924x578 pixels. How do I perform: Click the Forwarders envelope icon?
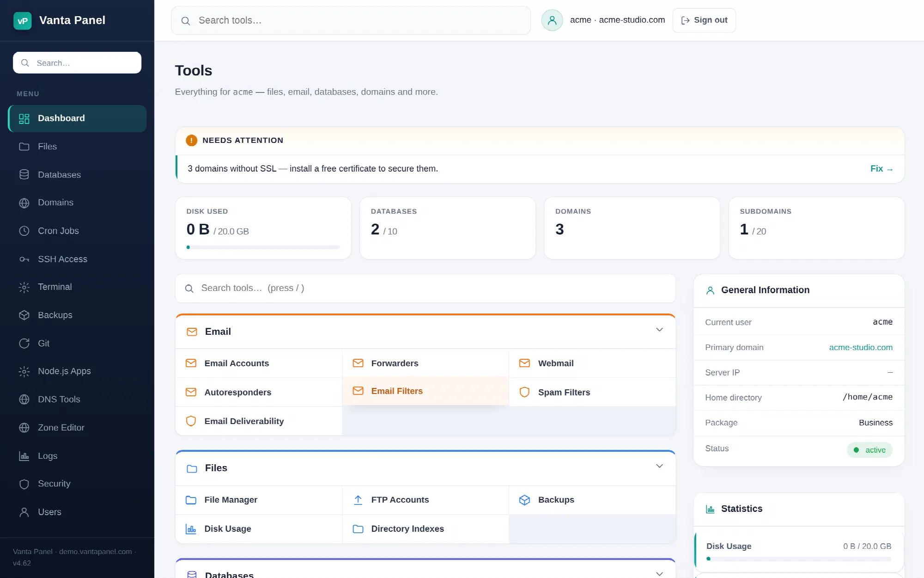[x=358, y=363]
